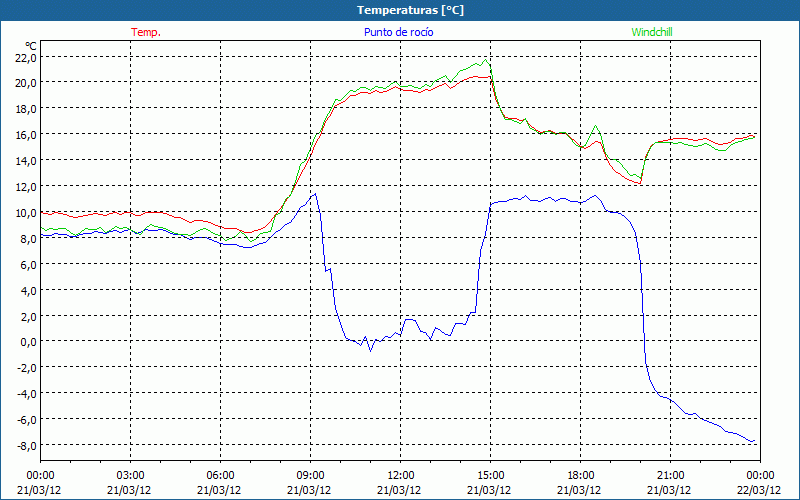Click the 10,0 y-axis value

[26, 213]
